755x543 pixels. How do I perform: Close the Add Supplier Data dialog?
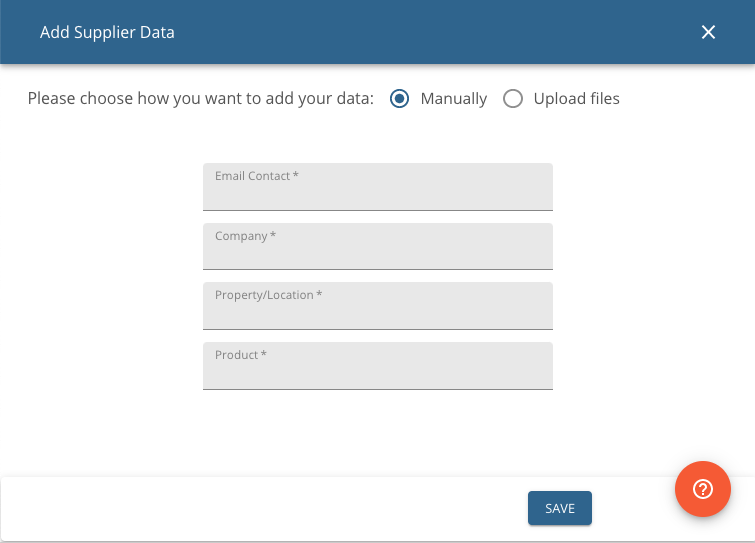pos(708,32)
